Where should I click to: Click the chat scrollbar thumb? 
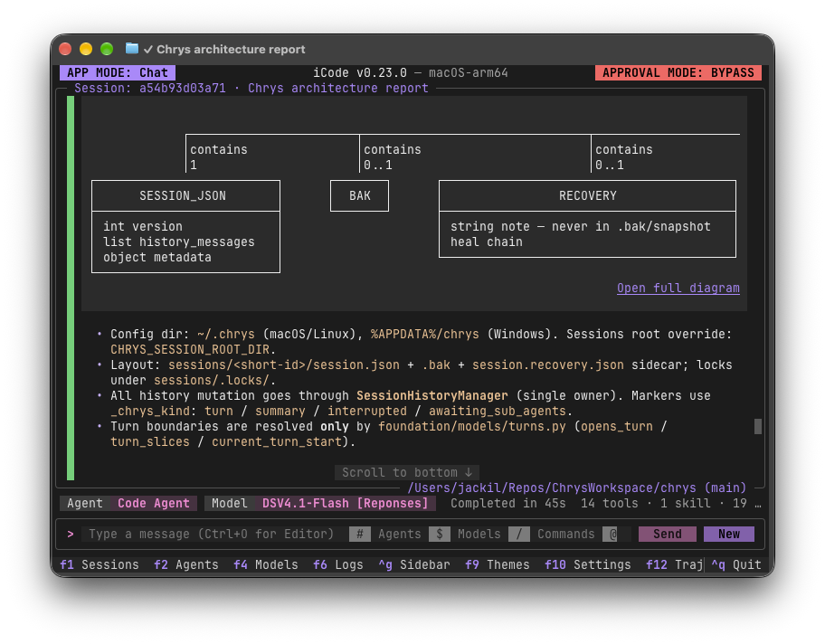click(x=758, y=426)
